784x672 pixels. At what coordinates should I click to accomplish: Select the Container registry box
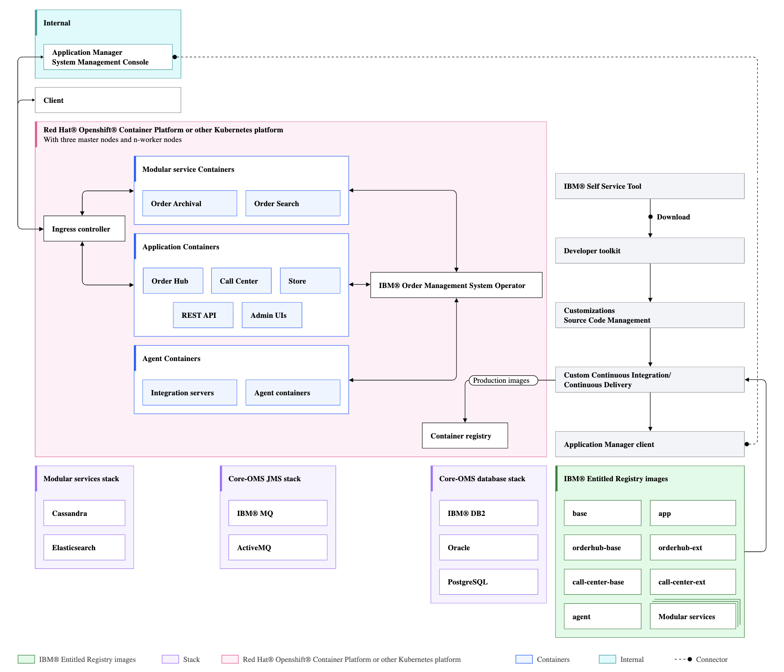(465, 436)
